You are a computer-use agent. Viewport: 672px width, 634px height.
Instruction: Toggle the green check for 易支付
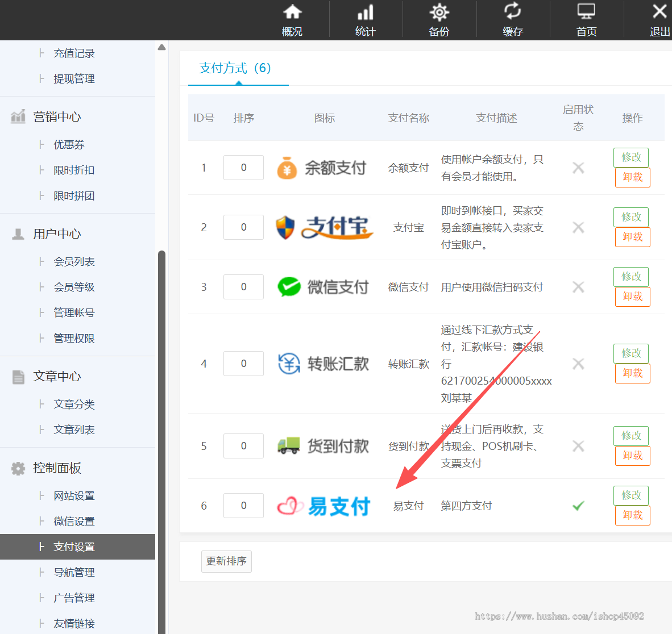tap(578, 506)
